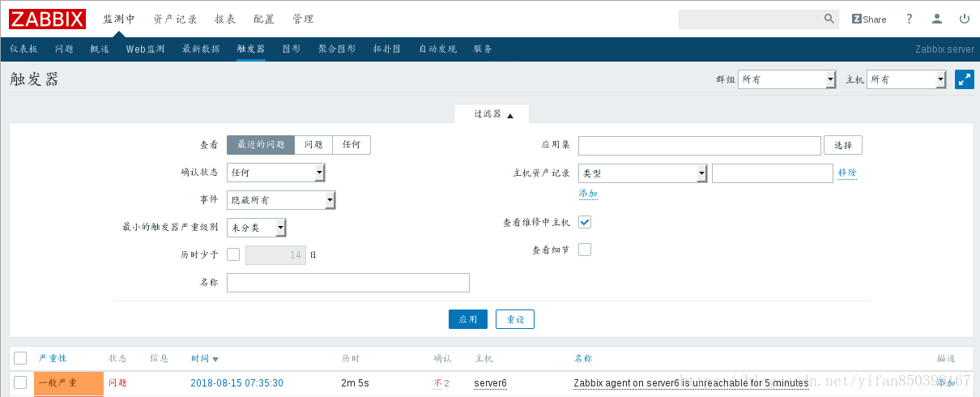Select 问题 view option in filter

click(x=313, y=145)
